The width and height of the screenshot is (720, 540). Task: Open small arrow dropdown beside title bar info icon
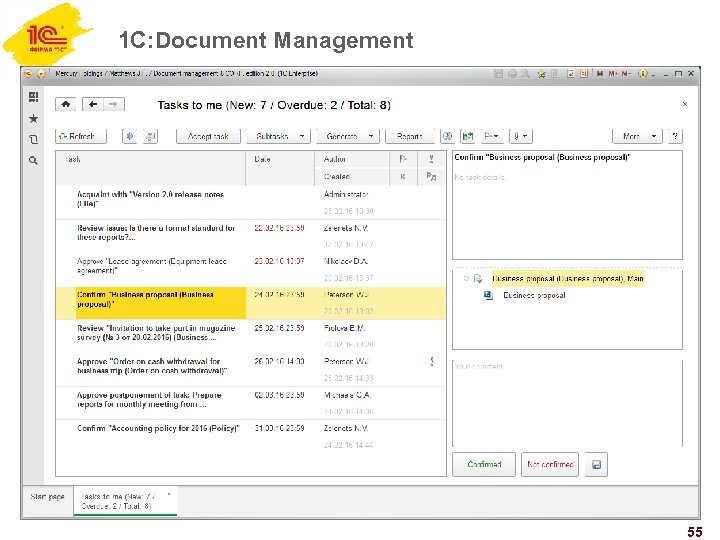click(x=653, y=74)
